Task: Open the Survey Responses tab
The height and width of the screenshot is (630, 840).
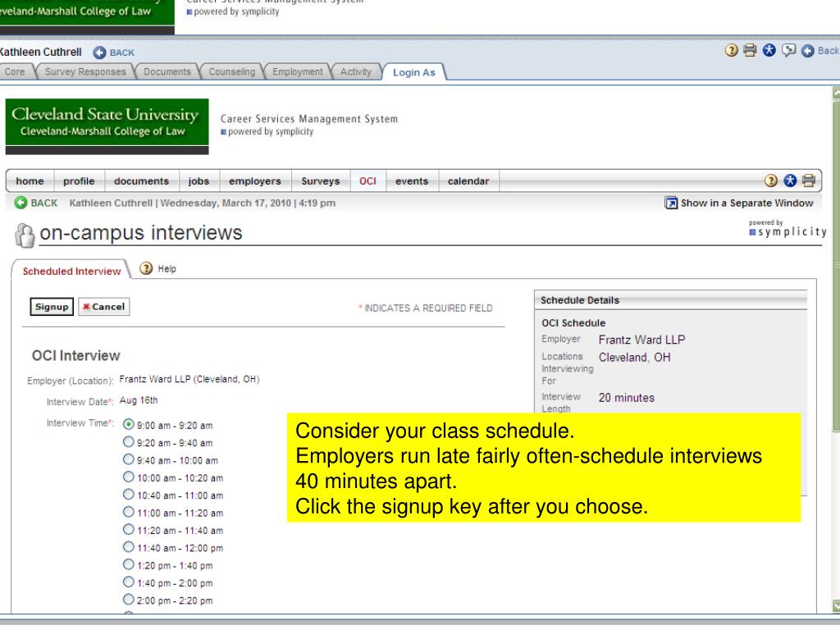Action: (85, 72)
